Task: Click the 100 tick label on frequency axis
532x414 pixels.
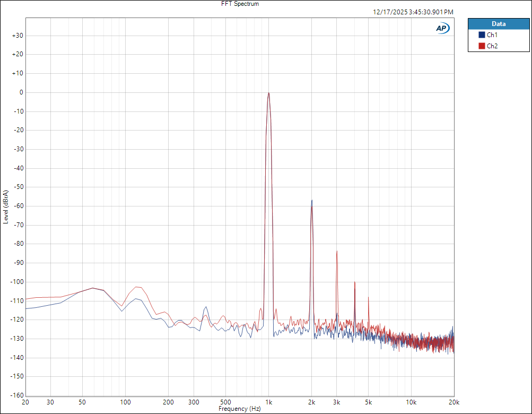Action: coord(125,402)
